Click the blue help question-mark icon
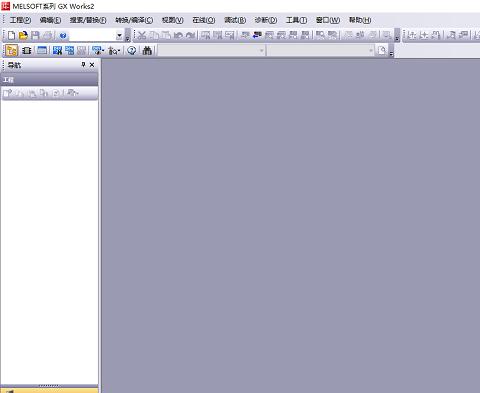 (63, 35)
